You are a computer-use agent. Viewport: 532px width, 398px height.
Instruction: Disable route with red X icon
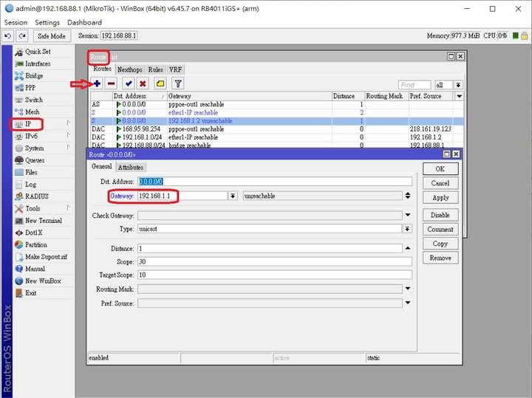click(x=143, y=83)
